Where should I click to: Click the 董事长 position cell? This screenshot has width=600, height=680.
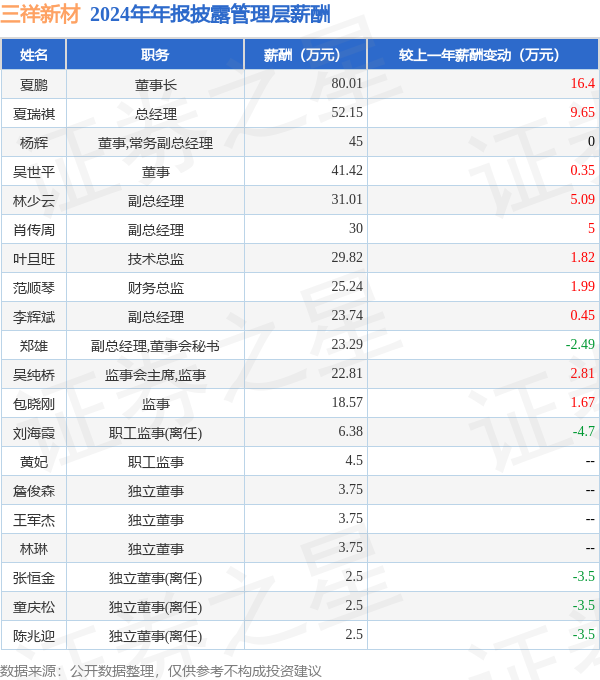coord(156,85)
